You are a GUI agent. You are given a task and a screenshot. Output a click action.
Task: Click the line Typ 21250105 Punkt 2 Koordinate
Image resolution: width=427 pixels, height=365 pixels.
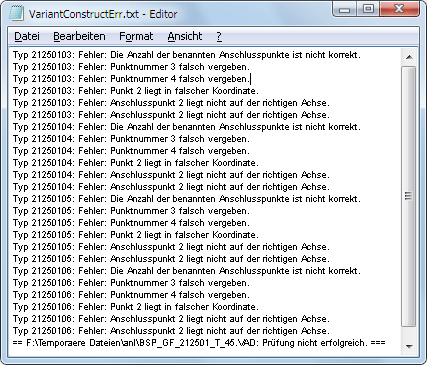click(x=136, y=235)
